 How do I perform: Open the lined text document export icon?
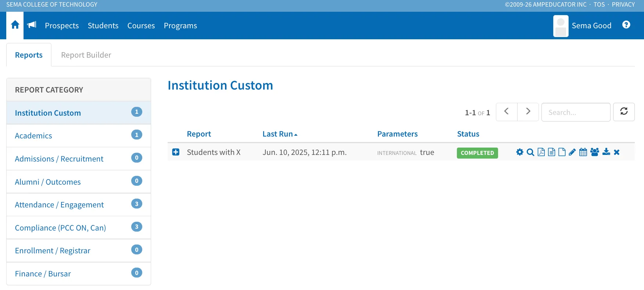tap(551, 152)
